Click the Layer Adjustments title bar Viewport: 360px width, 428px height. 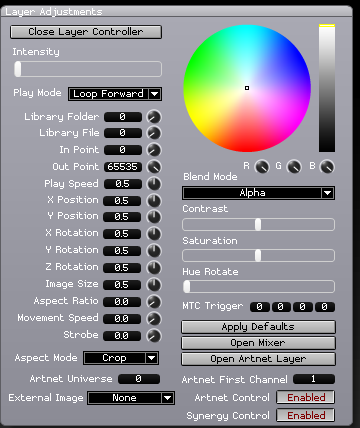(177, 12)
